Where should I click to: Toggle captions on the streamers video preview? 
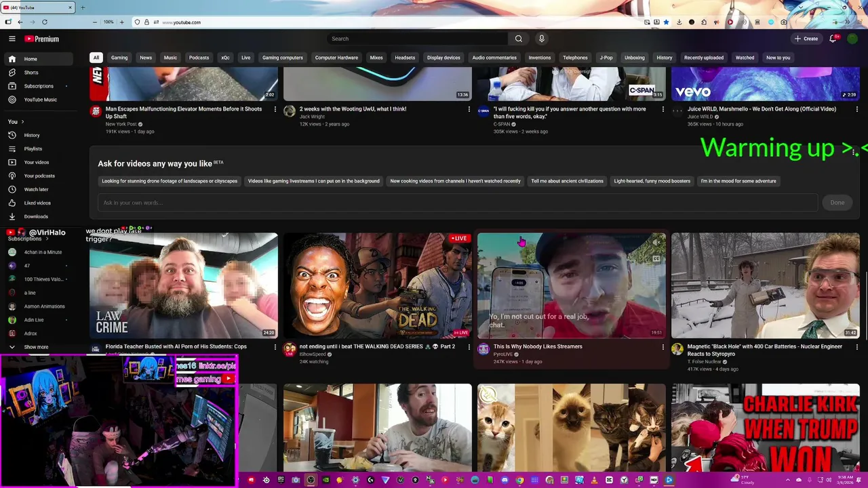(x=656, y=259)
